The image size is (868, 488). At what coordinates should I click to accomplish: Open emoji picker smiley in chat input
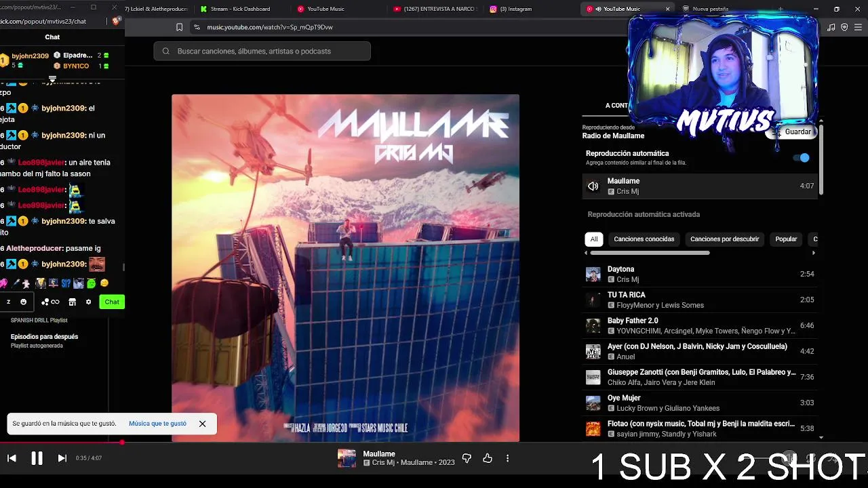[24, 302]
